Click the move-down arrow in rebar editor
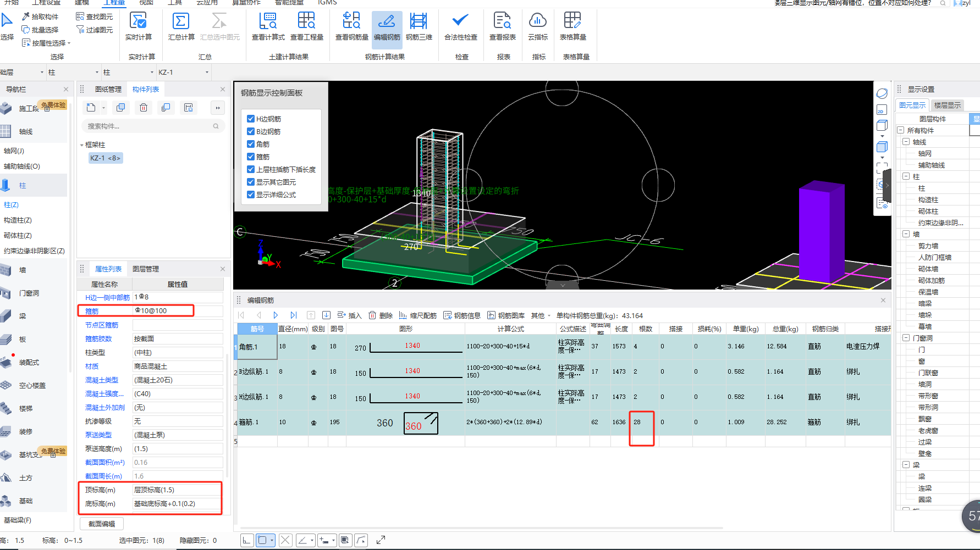Screen dimensions: 980x550 coord(326,315)
